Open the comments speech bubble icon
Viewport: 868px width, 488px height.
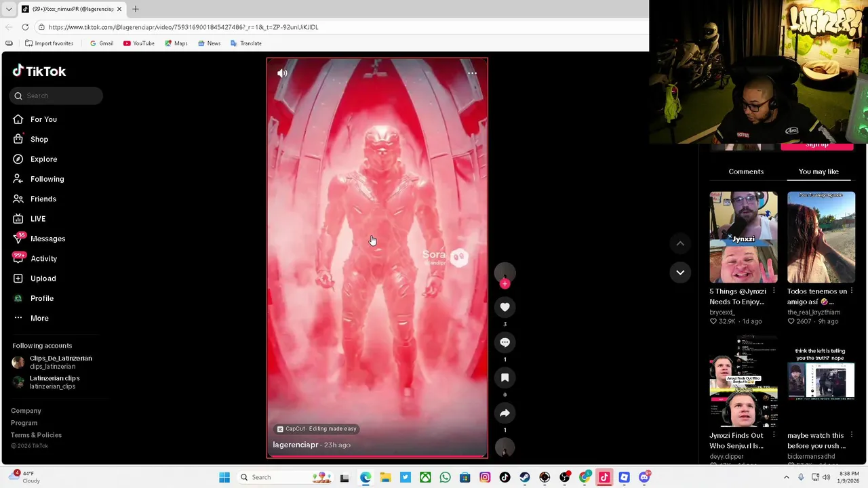[505, 342]
